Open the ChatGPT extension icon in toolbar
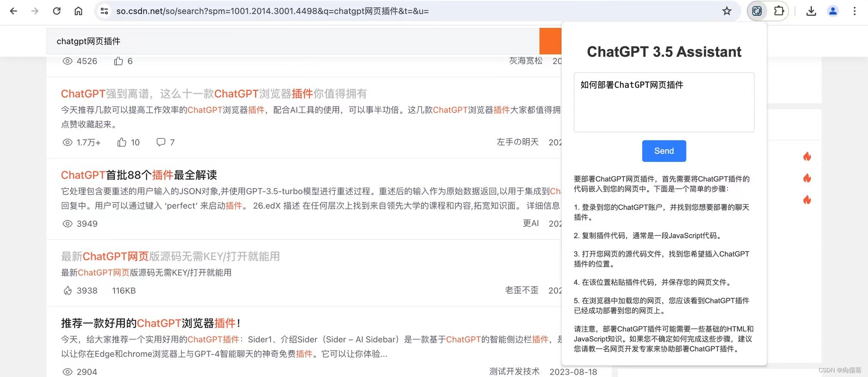Image resolution: width=868 pixels, height=377 pixels. click(x=757, y=11)
